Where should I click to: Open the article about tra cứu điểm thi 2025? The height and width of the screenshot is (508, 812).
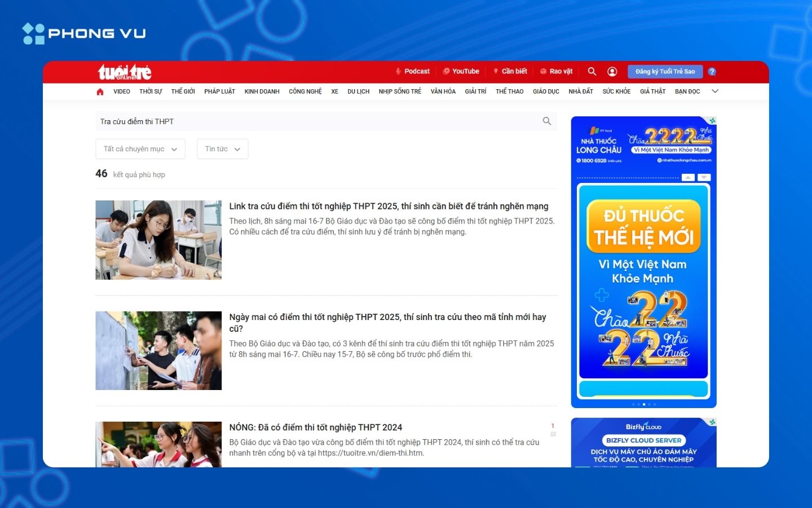389,206
